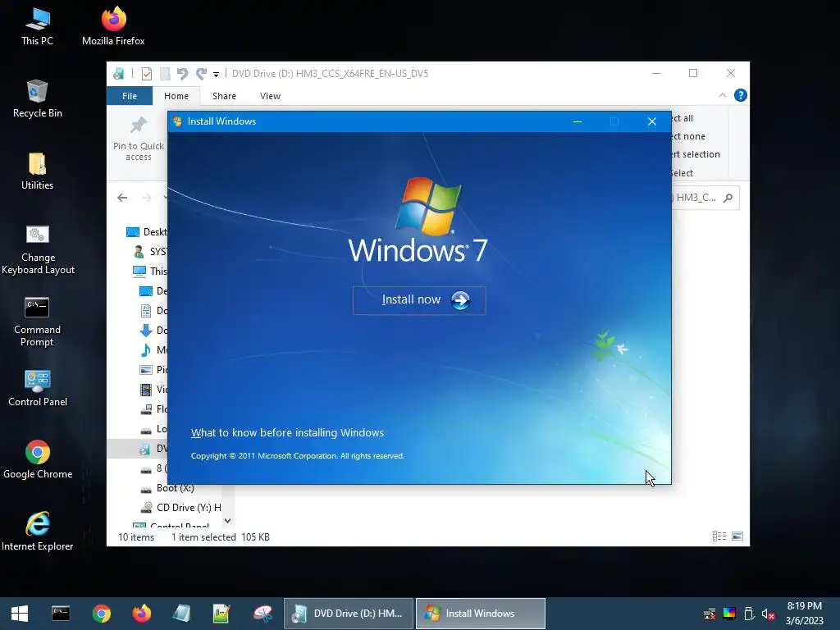Click the muted volume tray icon
The width and height of the screenshot is (840, 630).
click(x=768, y=614)
